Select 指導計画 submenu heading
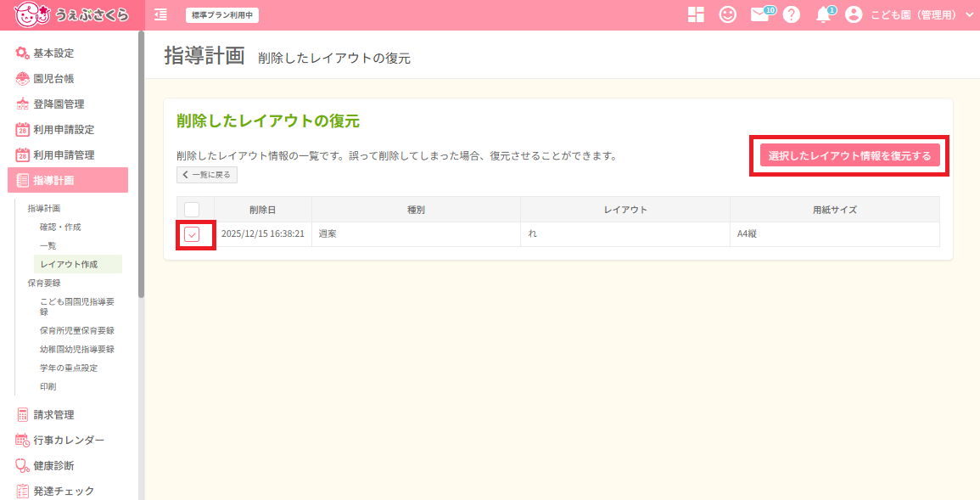This screenshot has width=980, height=500. point(44,208)
